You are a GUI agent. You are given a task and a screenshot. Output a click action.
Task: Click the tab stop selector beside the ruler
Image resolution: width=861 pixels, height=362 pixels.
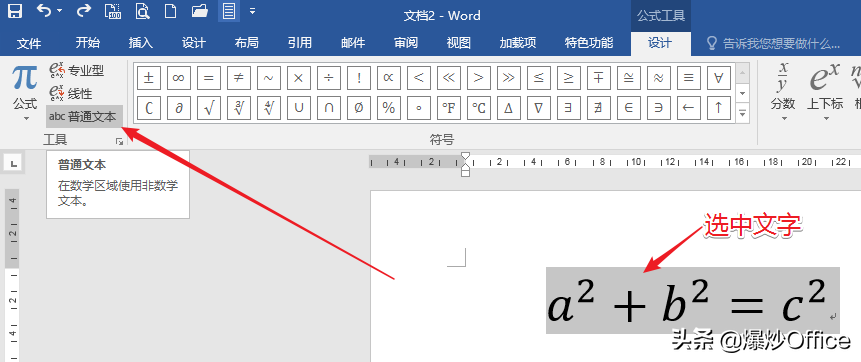tap(13, 163)
